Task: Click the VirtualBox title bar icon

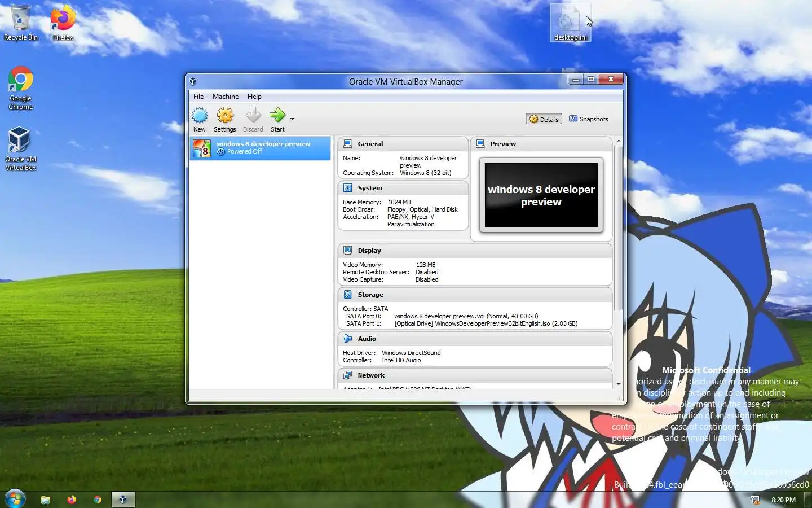Action: tap(193, 81)
